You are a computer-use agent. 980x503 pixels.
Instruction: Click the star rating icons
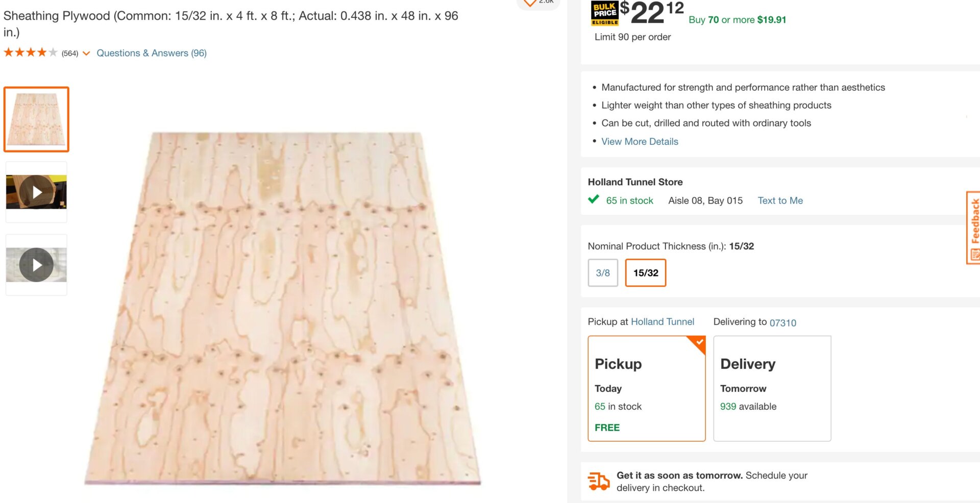tap(30, 53)
